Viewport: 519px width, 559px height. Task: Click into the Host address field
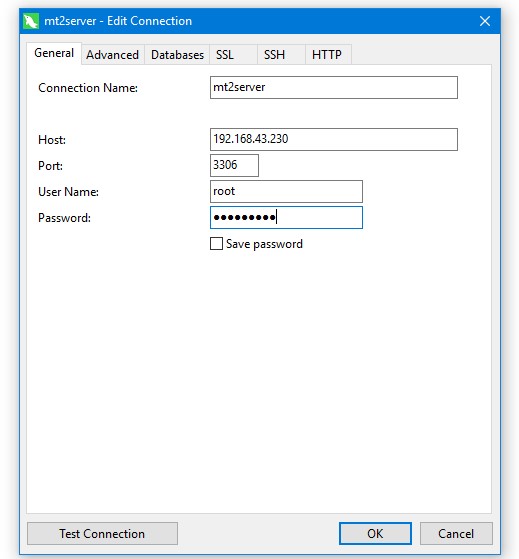click(x=334, y=139)
